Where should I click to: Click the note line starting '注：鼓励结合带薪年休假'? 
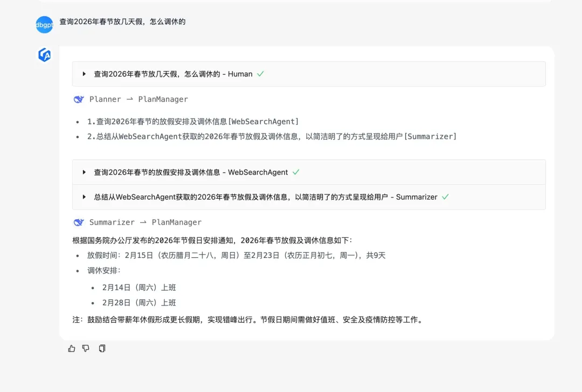click(x=248, y=320)
